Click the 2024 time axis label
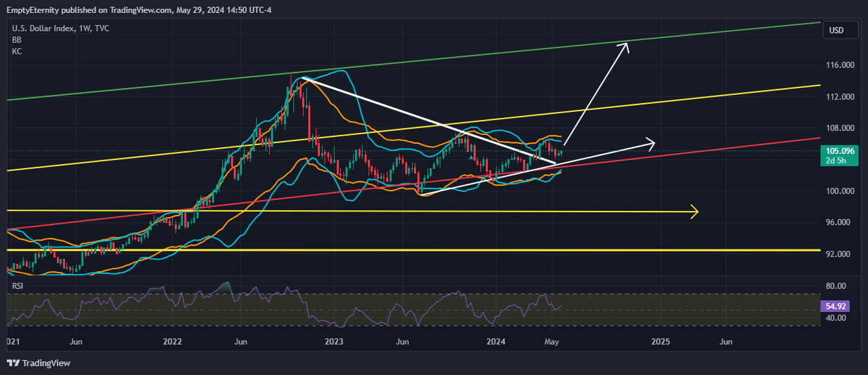 (497, 342)
